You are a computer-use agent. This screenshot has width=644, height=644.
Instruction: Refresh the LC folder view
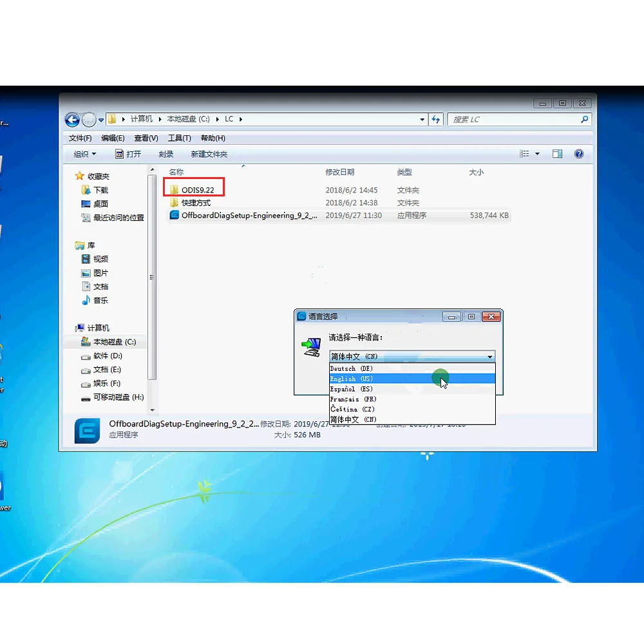pos(436,120)
